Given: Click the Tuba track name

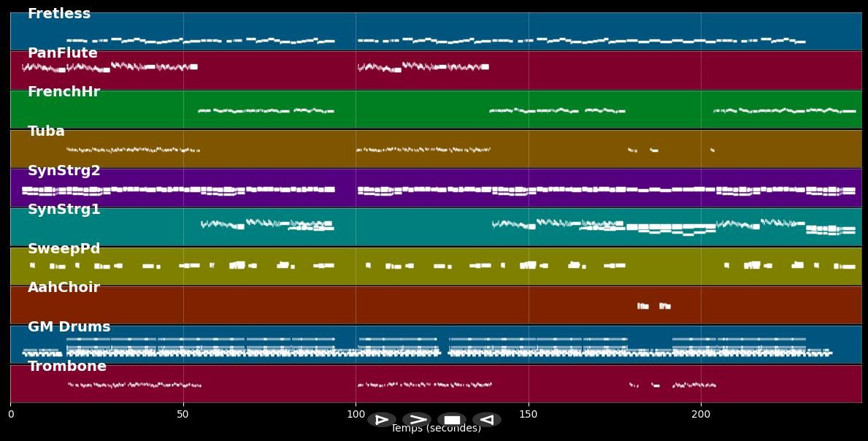Looking at the screenshot, I should (46, 131).
